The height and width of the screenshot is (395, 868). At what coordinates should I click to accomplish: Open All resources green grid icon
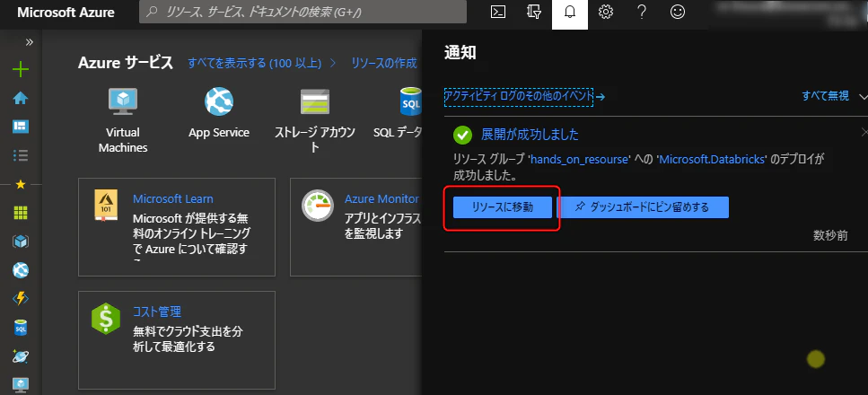21,213
